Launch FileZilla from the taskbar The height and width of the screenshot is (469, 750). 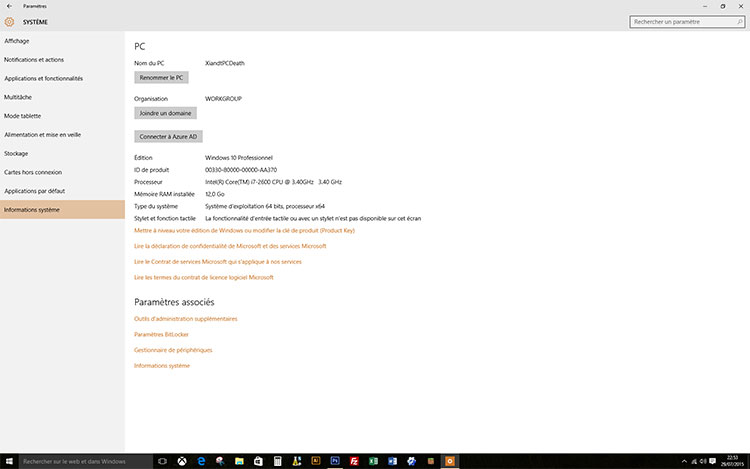click(354, 461)
